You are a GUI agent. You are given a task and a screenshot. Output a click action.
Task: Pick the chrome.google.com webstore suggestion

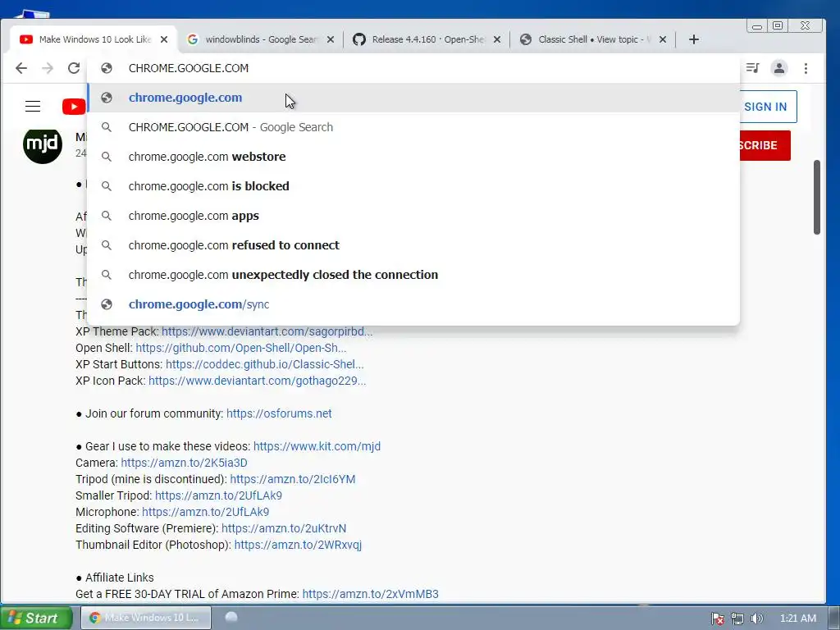[413, 157]
